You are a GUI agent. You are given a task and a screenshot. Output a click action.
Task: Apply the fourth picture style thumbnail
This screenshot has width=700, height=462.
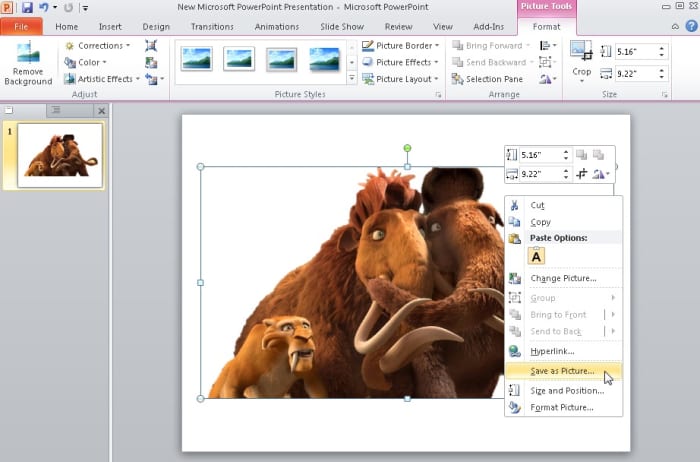pyautogui.click(x=325, y=59)
